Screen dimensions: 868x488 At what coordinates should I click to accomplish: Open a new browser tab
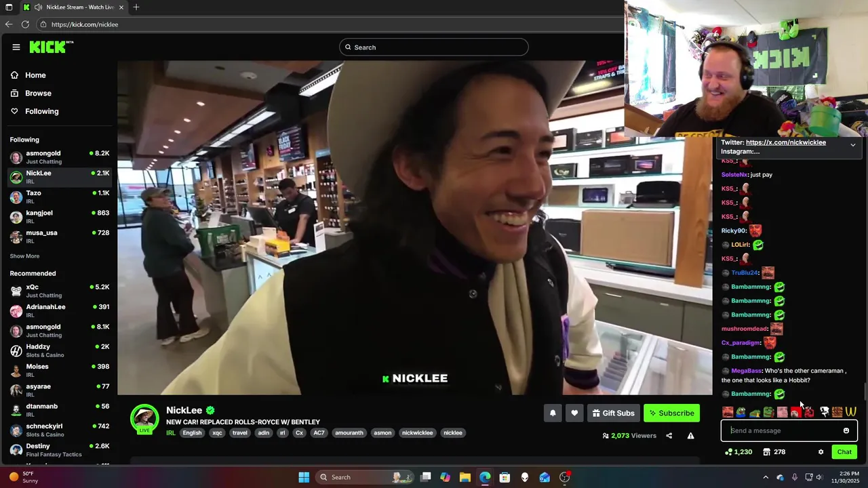click(x=136, y=7)
